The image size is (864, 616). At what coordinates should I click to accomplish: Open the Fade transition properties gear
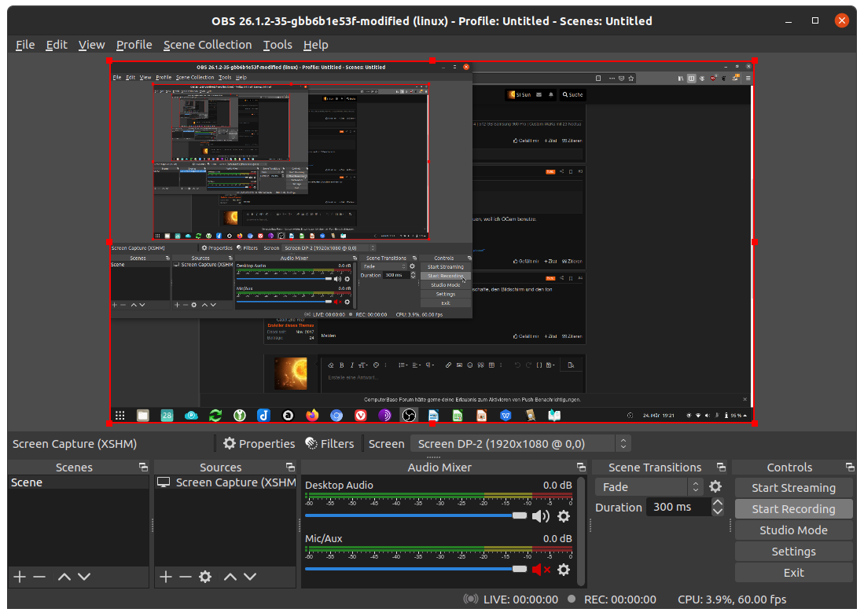point(715,486)
